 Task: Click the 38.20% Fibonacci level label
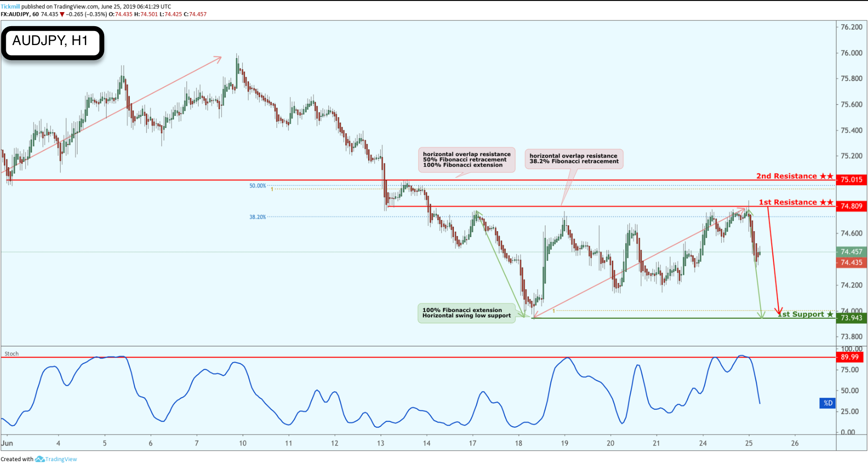258,217
